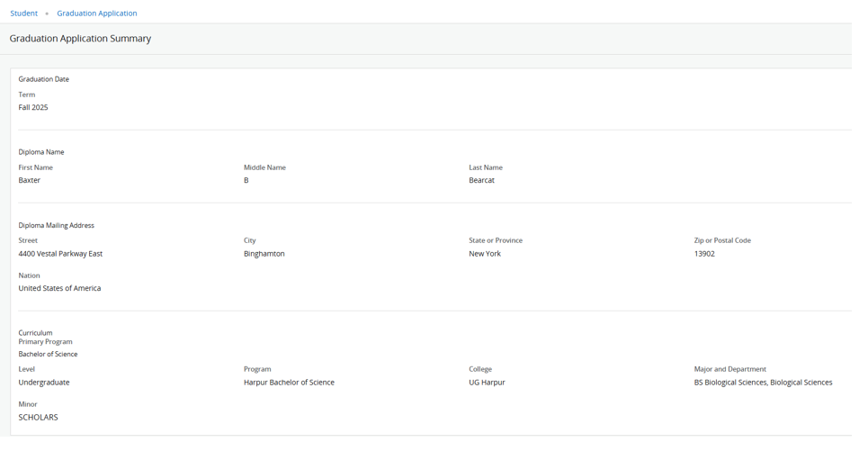868x451 pixels.
Task: Click the Graduation Application Summary heading
Action: (x=80, y=39)
